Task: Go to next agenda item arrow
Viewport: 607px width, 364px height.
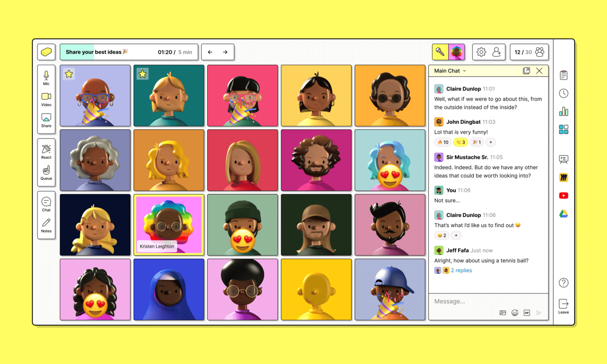Action: point(225,52)
